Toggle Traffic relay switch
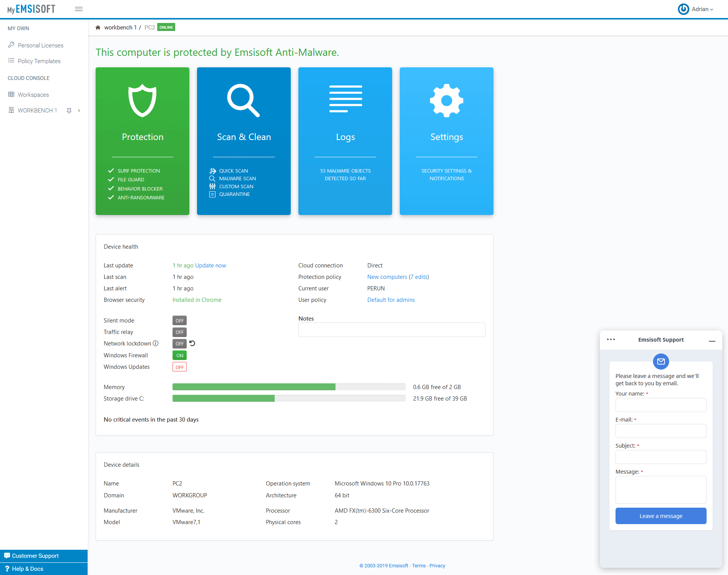 179,332
